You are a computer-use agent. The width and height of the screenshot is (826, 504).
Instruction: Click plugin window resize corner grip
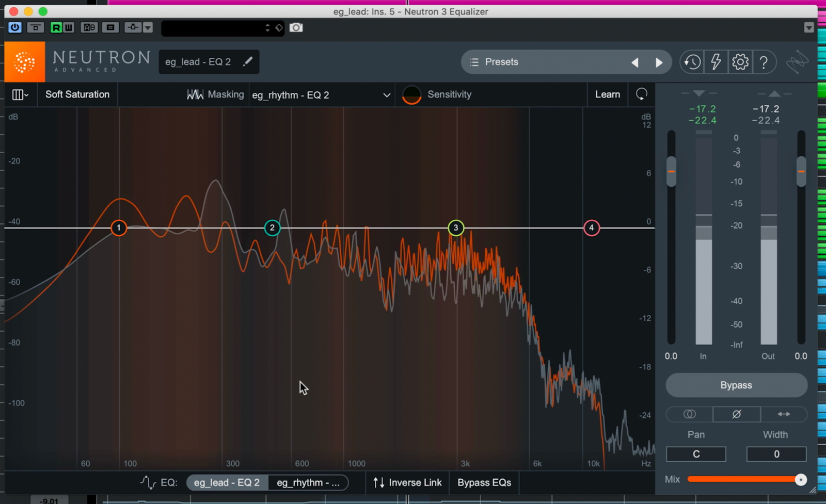click(813, 490)
